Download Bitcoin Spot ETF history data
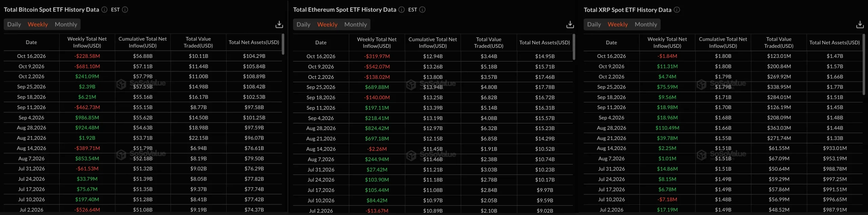The width and height of the screenshot is (868, 215). pos(279,24)
